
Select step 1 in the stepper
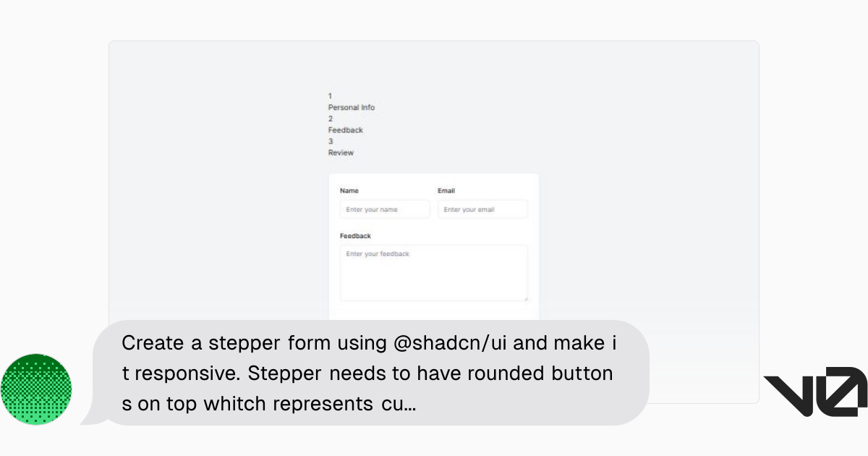pyautogui.click(x=330, y=96)
